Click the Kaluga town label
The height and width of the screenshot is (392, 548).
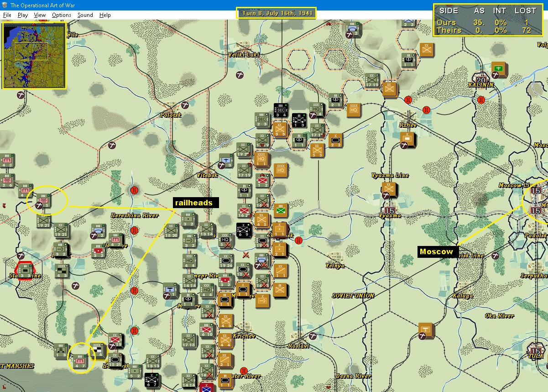pos(463,296)
